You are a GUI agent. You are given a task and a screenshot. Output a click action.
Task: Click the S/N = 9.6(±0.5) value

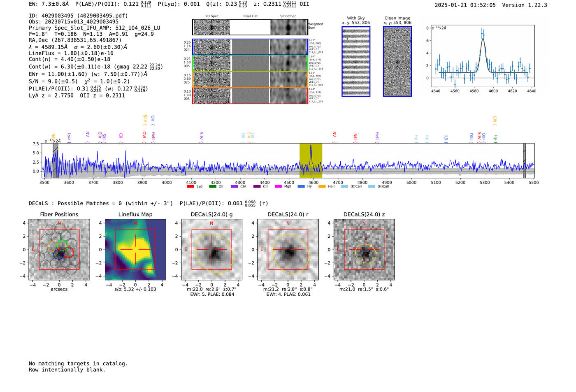53,81
